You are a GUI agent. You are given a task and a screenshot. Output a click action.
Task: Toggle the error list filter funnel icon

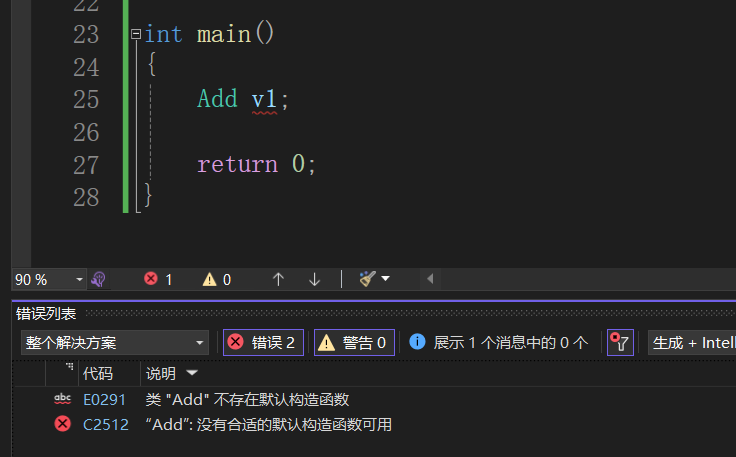620,343
